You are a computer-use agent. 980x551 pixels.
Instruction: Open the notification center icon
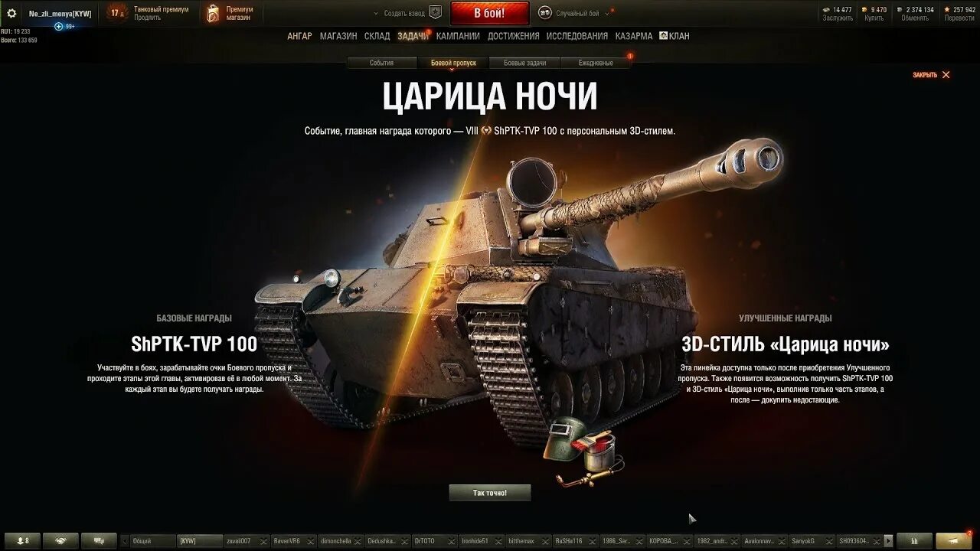954,540
